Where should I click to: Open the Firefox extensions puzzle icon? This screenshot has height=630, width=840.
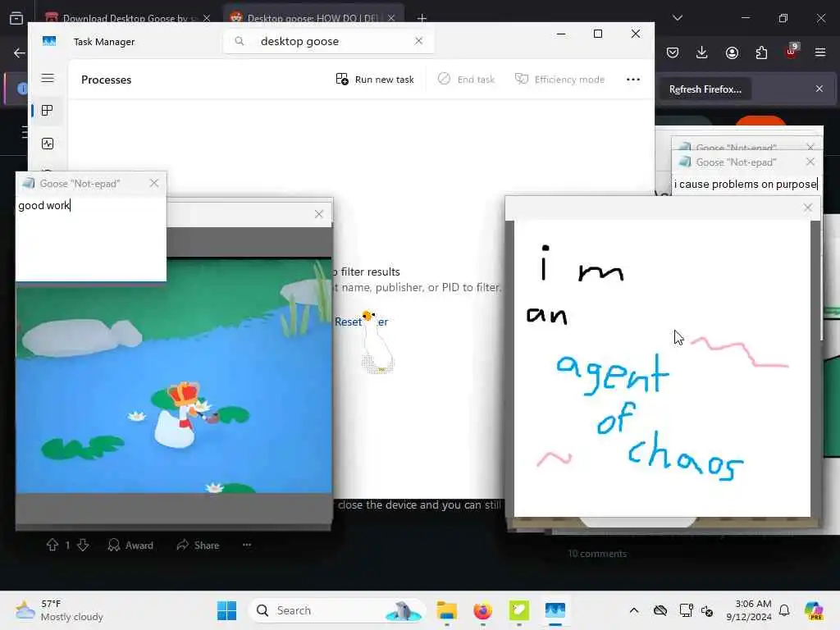point(761,52)
